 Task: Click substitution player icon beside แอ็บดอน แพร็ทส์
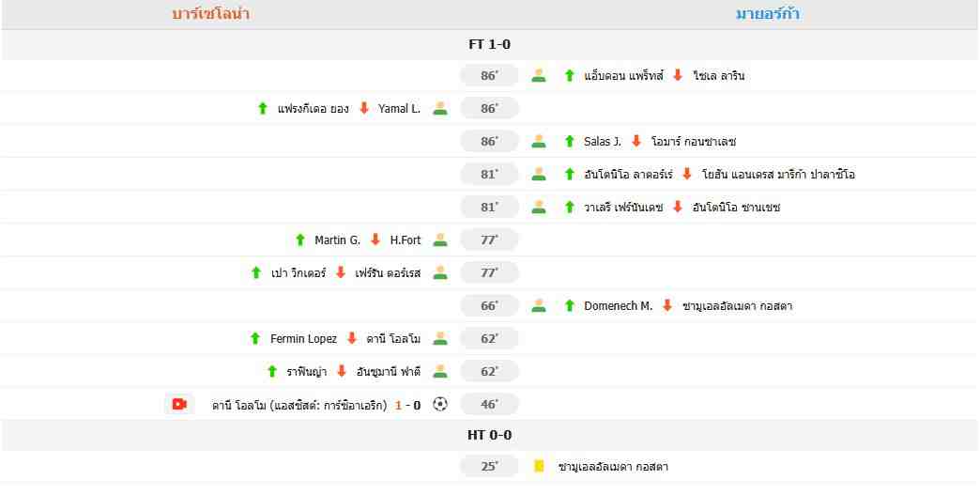(539, 76)
